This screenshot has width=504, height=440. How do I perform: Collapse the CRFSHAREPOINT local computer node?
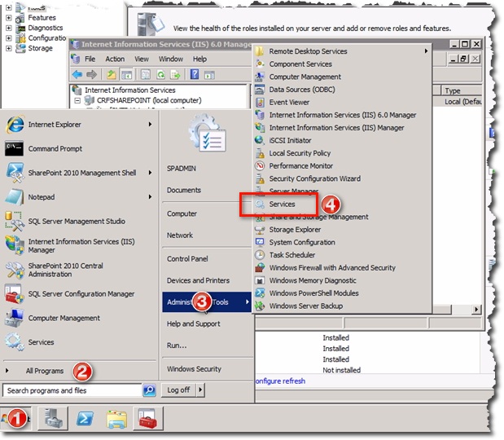pyautogui.click(x=77, y=101)
